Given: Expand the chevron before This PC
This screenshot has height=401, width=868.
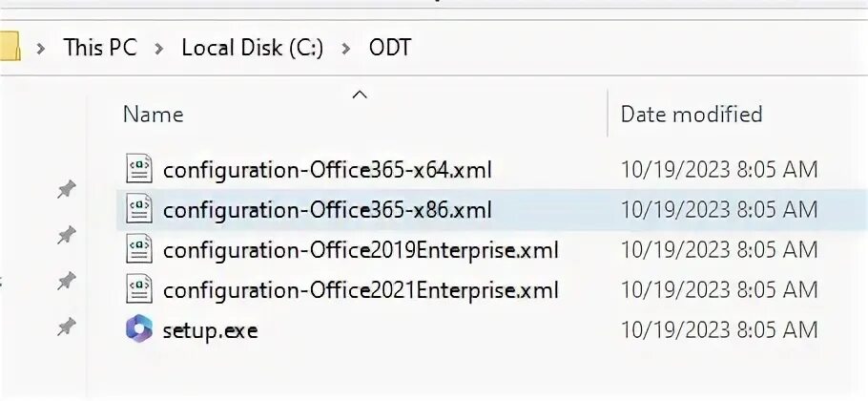Looking at the screenshot, I should pos(41,48).
